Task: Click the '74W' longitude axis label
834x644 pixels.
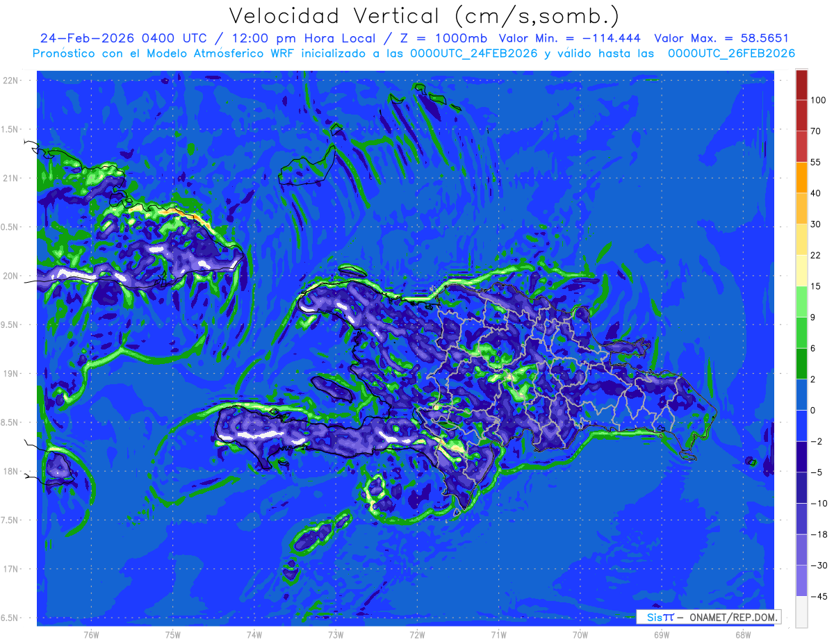Action: [254, 634]
